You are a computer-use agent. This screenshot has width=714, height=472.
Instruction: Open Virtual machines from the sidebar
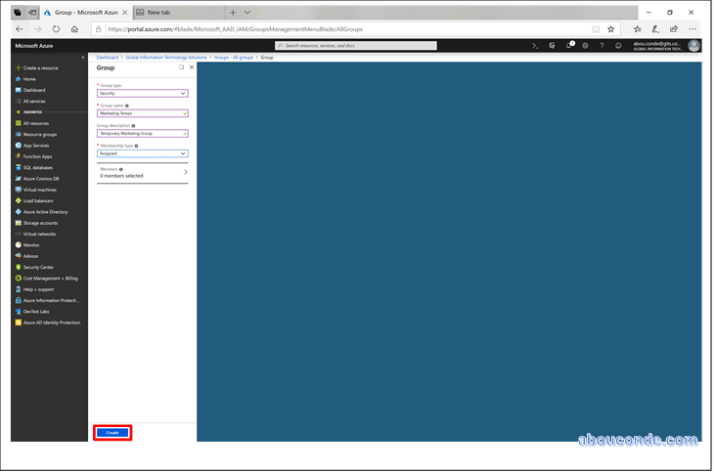click(x=39, y=189)
